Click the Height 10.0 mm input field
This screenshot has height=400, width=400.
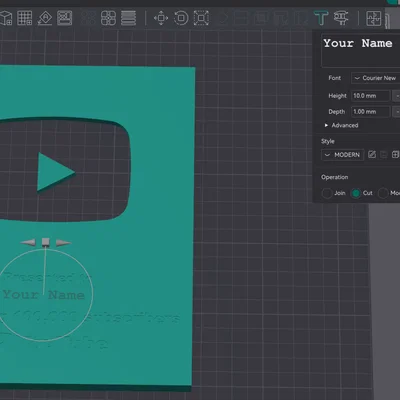click(x=371, y=96)
